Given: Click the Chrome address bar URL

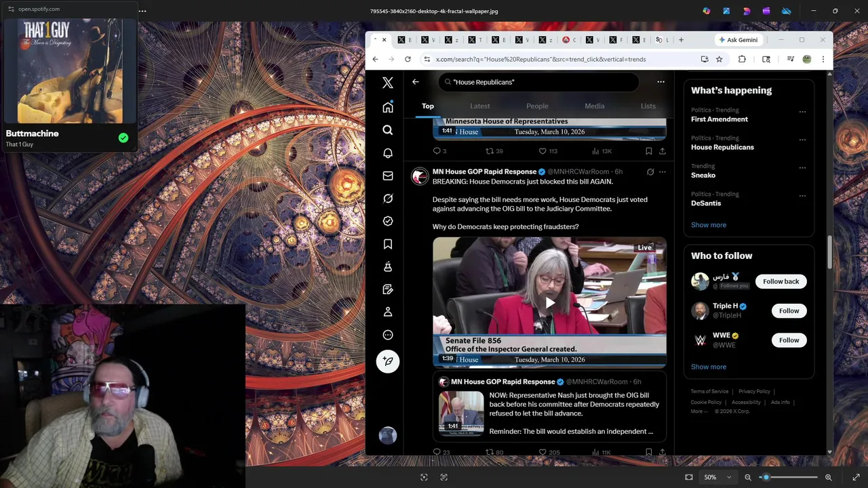Looking at the screenshot, I should point(540,59).
